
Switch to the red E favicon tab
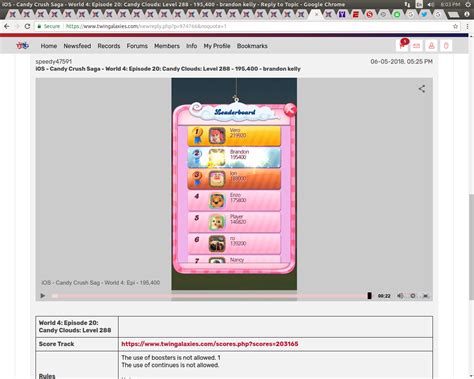point(356,14)
